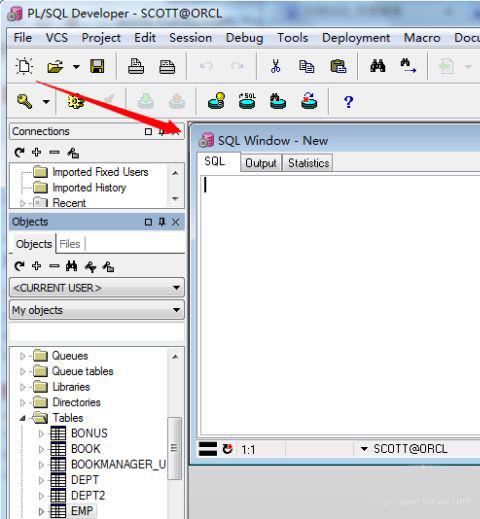Viewport: 480px width, 519px height.
Task: Click the Rollback icon with red arrow
Action: coord(177,101)
